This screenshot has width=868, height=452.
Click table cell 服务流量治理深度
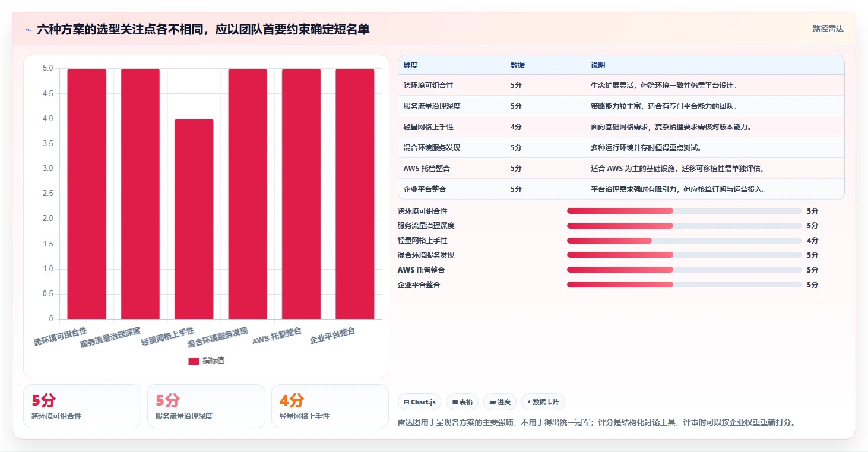tap(432, 106)
